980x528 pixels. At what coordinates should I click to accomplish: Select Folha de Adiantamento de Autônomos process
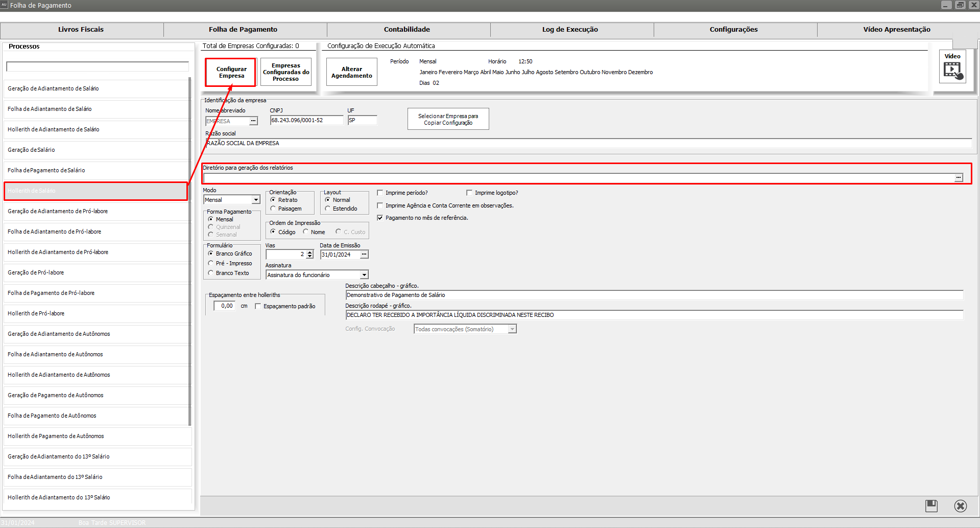pos(97,354)
